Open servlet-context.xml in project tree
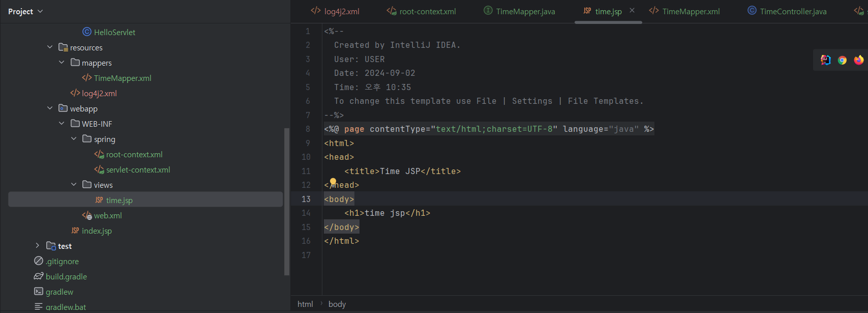 pos(138,169)
